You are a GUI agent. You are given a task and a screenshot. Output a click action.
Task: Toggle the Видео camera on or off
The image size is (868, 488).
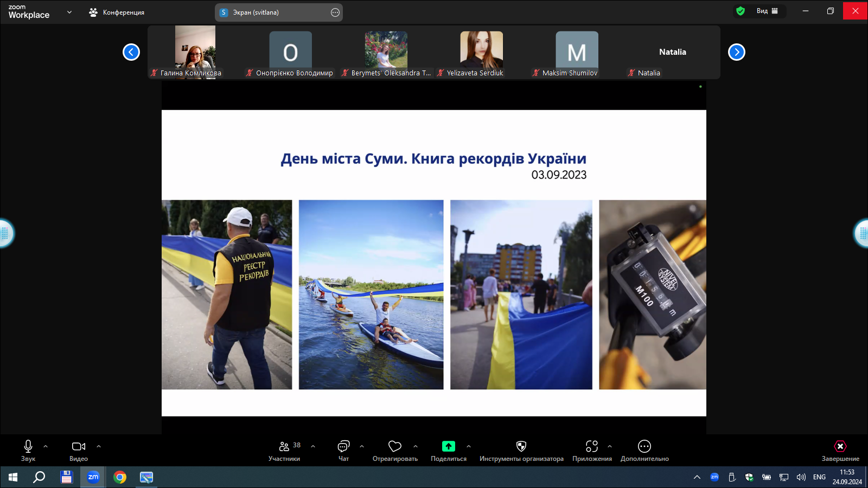(x=78, y=447)
